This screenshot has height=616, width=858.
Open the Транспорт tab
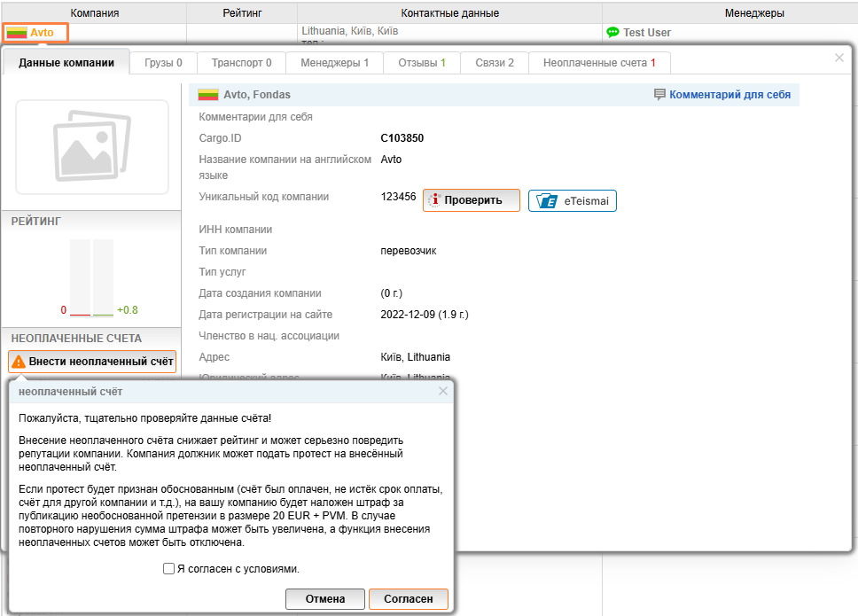(x=241, y=63)
